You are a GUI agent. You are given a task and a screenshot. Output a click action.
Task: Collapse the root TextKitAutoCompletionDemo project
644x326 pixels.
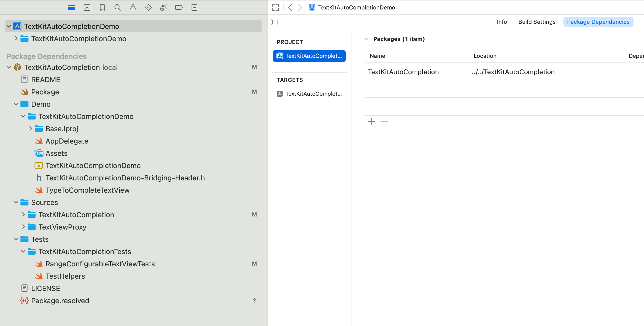click(x=9, y=26)
